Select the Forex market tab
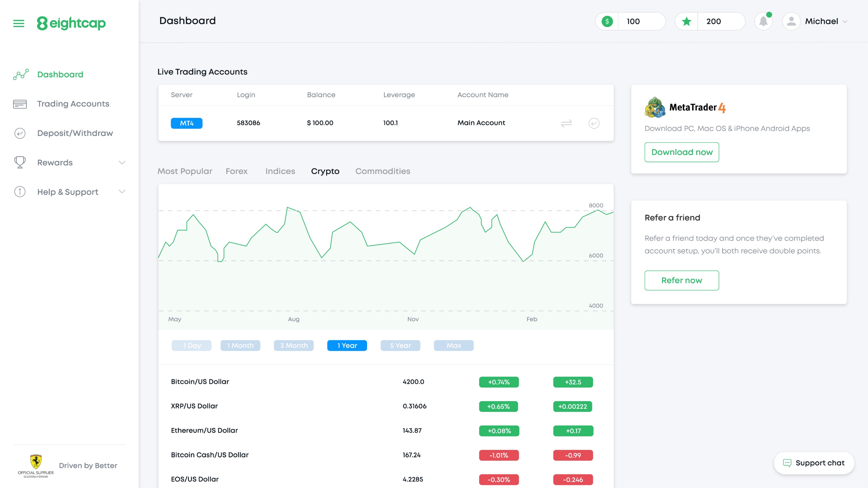 point(237,171)
